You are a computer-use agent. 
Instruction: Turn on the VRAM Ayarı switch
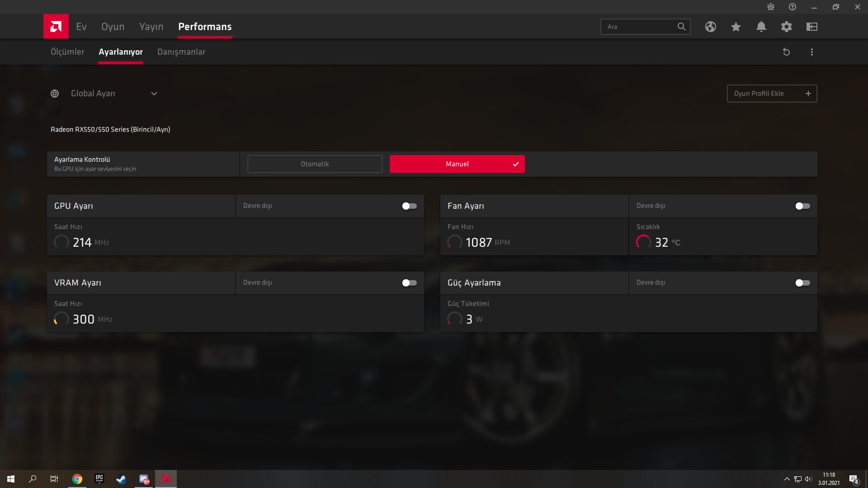point(409,283)
